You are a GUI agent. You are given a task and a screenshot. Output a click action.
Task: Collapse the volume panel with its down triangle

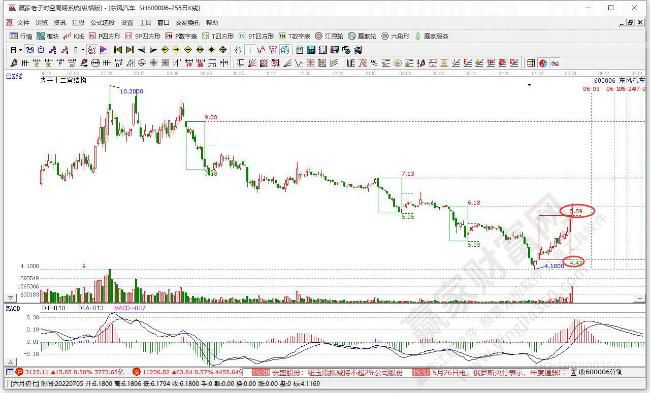[x=10, y=298]
